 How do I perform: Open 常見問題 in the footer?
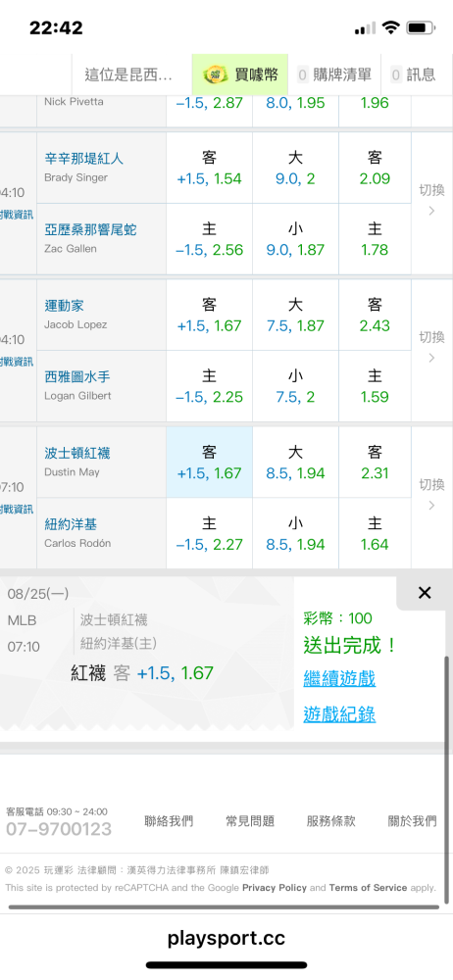[x=250, y=821]
